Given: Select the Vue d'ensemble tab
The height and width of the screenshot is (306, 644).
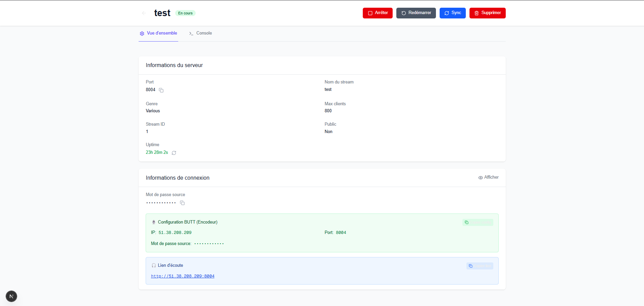Looking at the screenshot, I should [158, 33].
